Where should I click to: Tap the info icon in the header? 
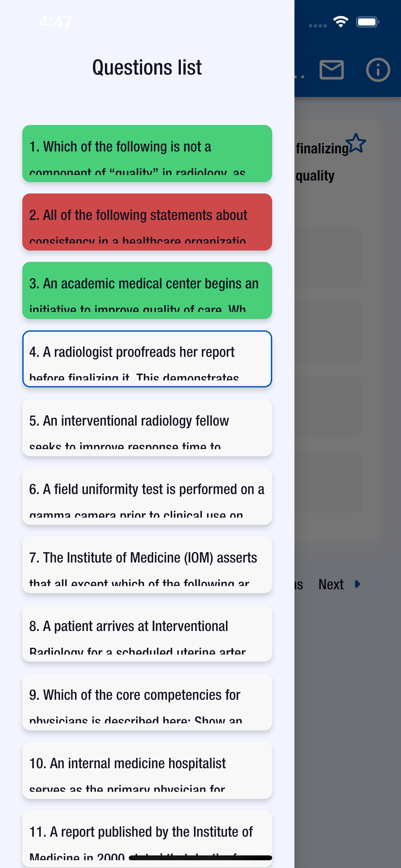(x=378, y=70)
